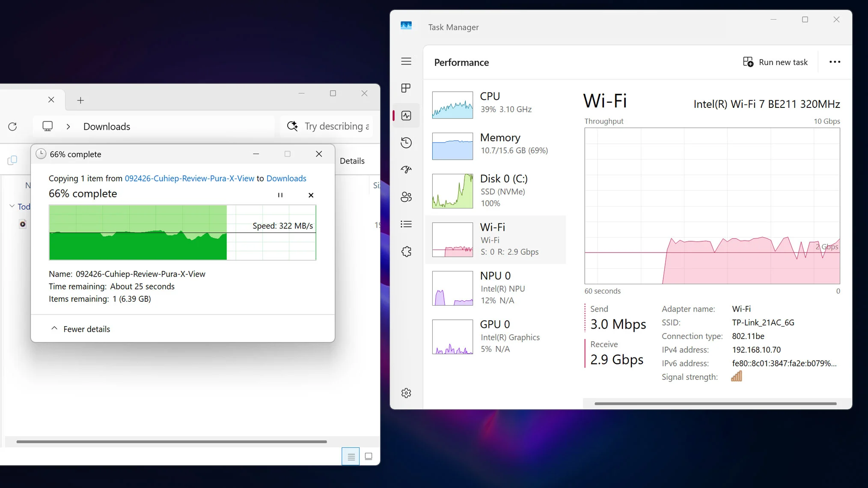Viewport: 868px width, 488px height.
Task: Click the Wi-Fi throughput graph
Action: point(712,206)
